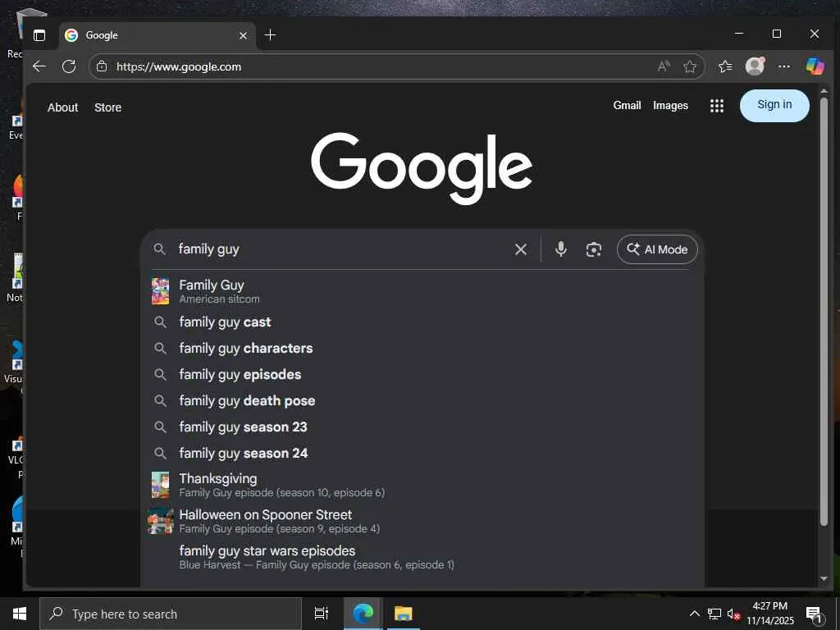Screen dimensions: 840x630
Task: Open File Explorer from taskbar
Action: coord(403,614)
